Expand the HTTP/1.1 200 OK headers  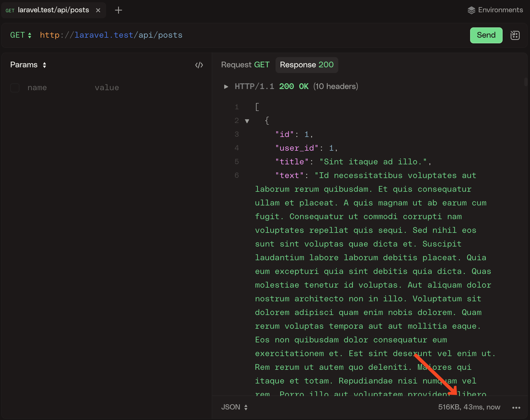tap(226, 86)
